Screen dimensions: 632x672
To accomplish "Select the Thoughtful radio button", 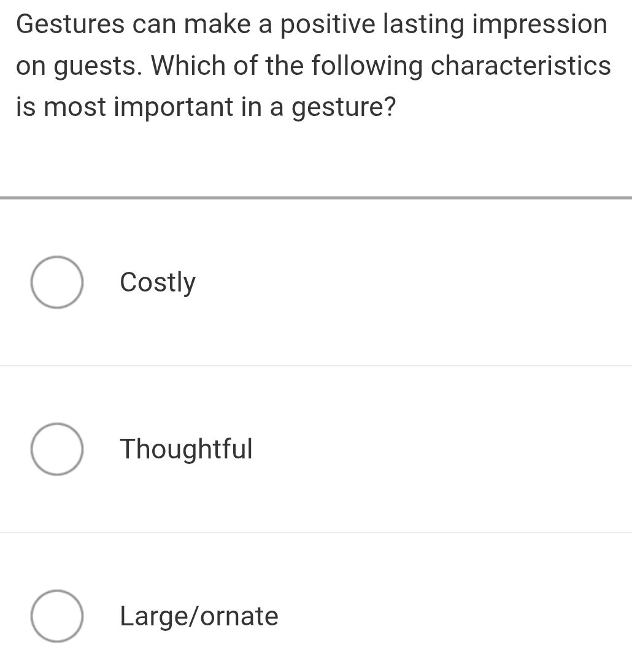I will 56,449.
